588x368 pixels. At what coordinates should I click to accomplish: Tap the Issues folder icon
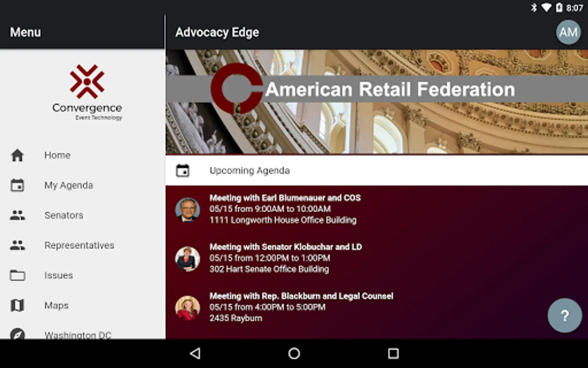pos(17,275)
